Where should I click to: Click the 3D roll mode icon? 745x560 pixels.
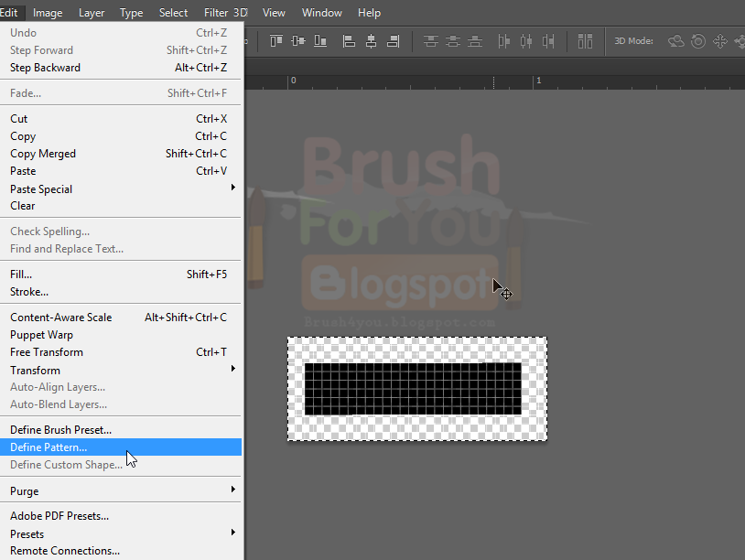(x=698, y=41)
